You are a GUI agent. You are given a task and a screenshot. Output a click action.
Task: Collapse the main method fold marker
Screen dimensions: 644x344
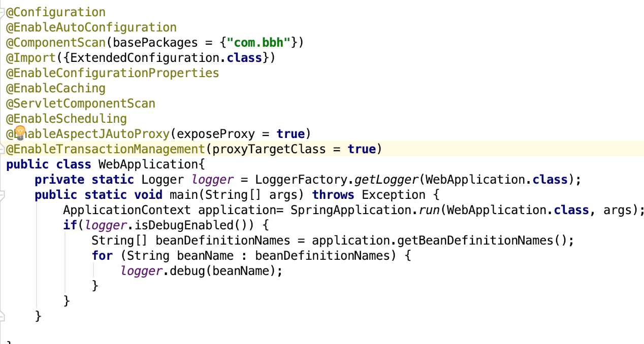pos(3,195)
